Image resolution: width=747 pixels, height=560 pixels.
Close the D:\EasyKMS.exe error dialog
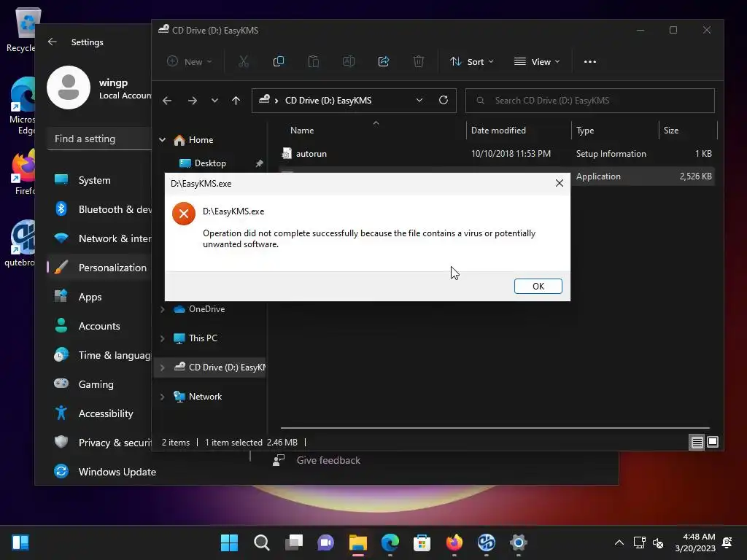(x=560, y=183)
